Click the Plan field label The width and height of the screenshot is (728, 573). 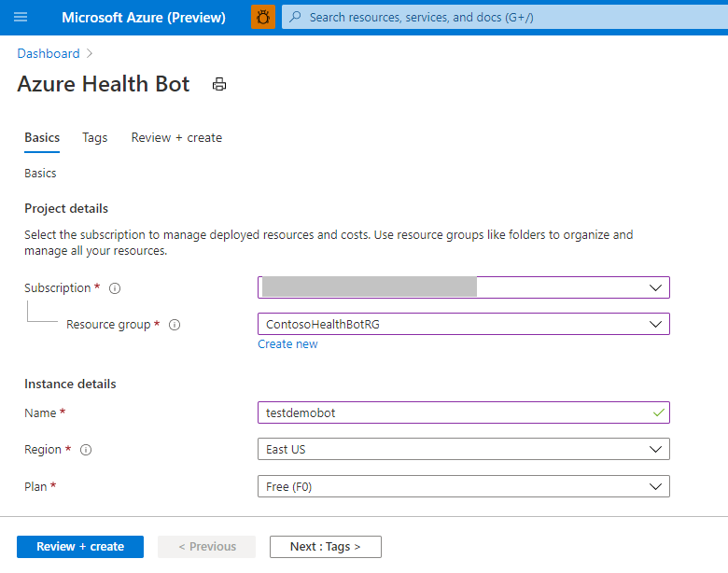coord(35,486)
